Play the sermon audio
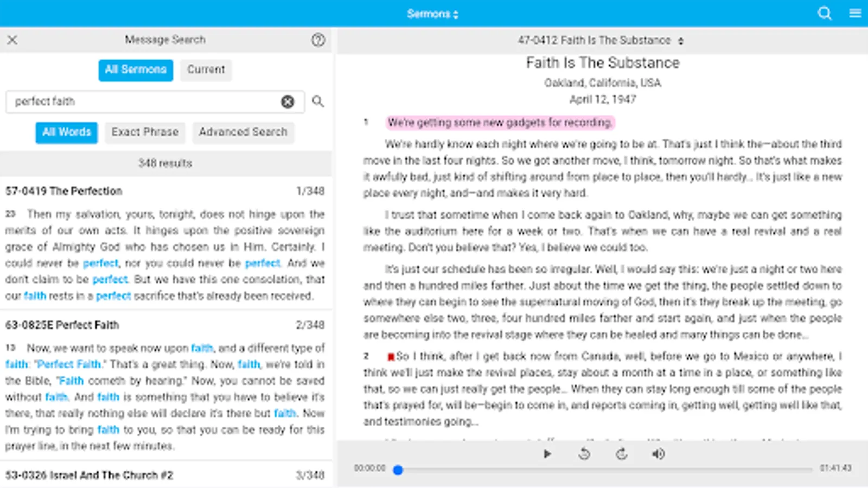This screenshot has height=488, width=868. 547,454
